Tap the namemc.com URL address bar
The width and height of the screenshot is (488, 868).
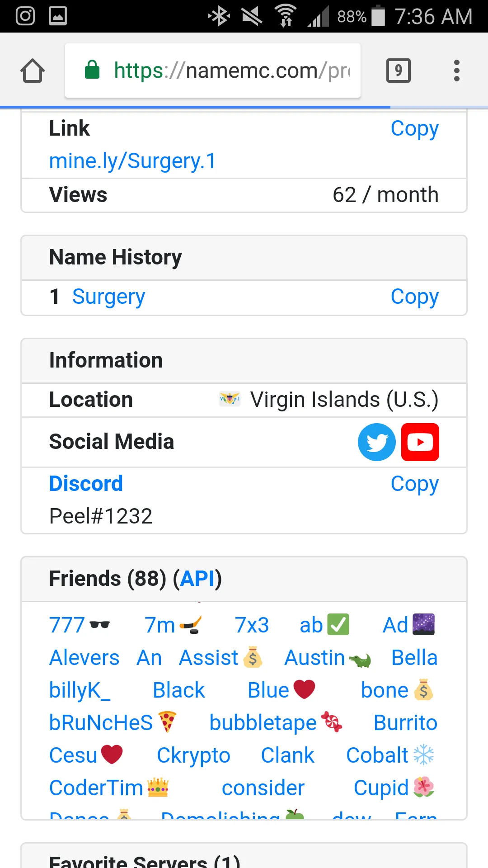(x=230, y=71)
